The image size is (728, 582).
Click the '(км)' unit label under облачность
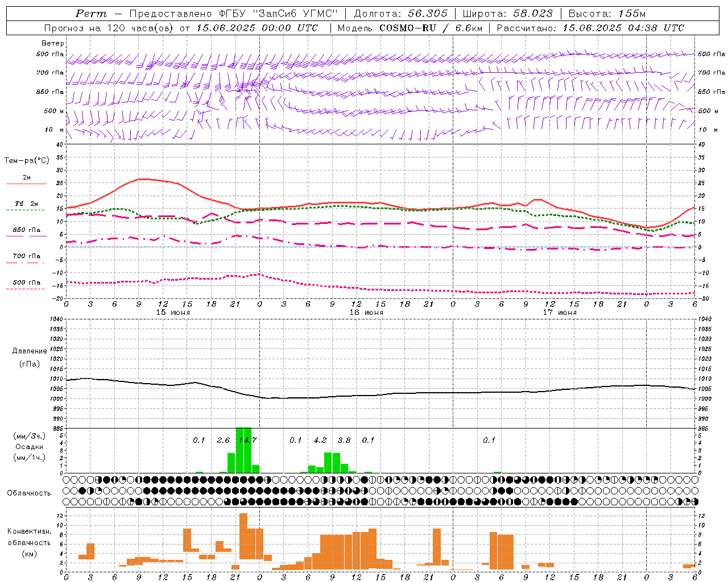pos(30,554)
